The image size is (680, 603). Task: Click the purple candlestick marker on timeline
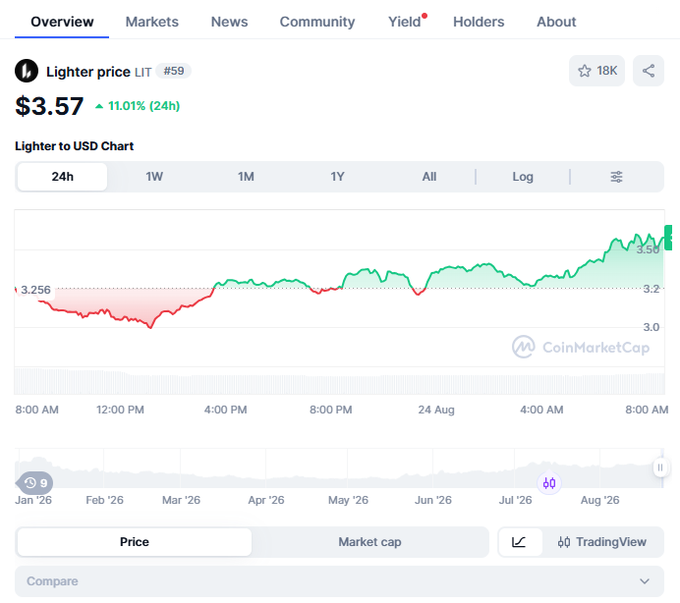point(549,483)
